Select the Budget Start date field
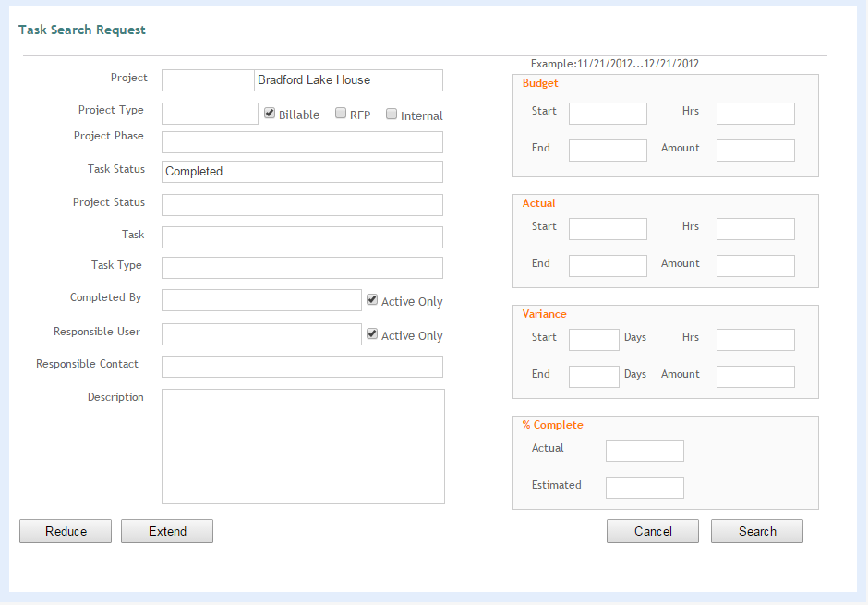The height and width of the screenshot is (605, 868). click(x=608, y=114)
